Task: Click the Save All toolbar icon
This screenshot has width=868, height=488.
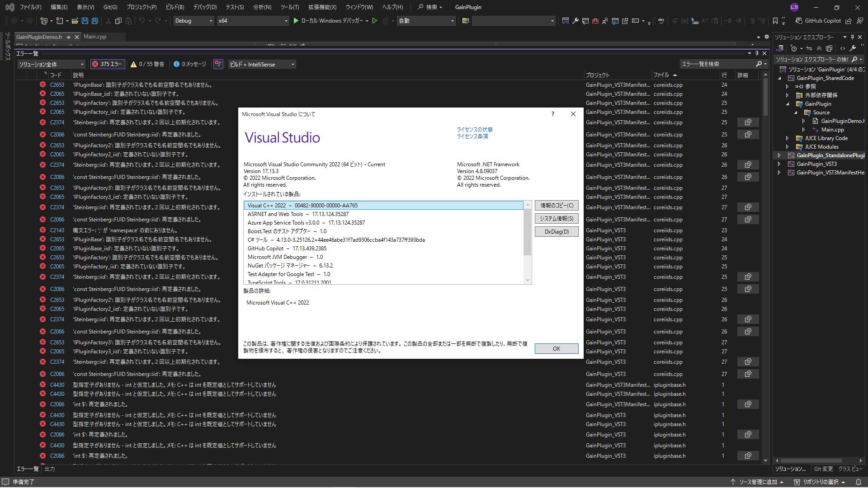Action: coord(95,21)
